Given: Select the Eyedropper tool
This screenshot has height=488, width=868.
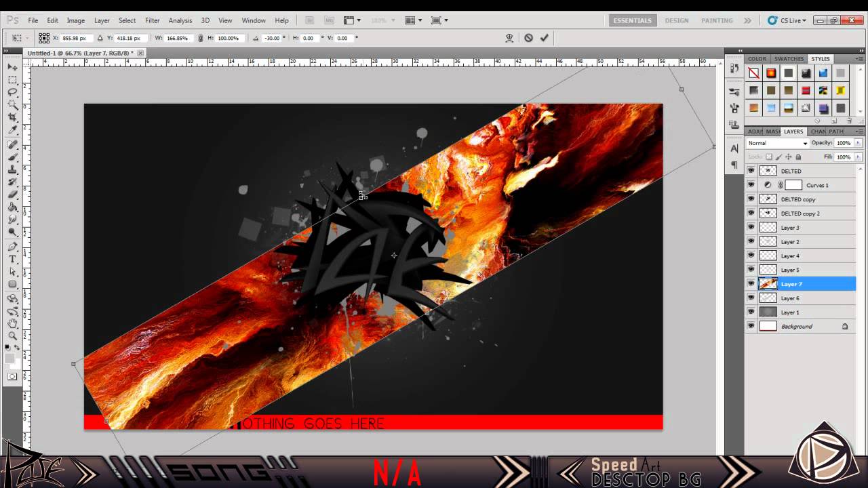Looking at the screenshot, I should [x=12, y=130].
